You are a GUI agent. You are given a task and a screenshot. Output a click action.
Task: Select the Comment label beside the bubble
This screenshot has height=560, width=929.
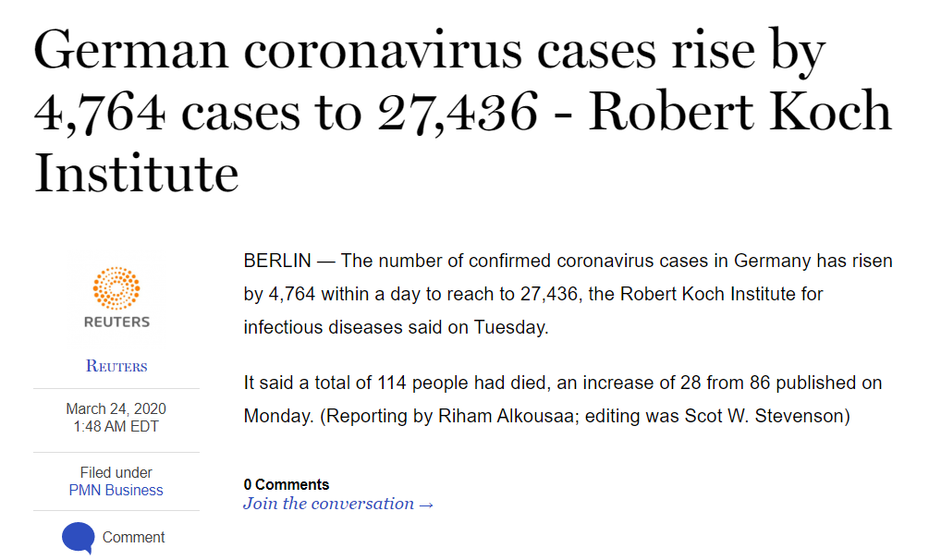tap(133, 538)
